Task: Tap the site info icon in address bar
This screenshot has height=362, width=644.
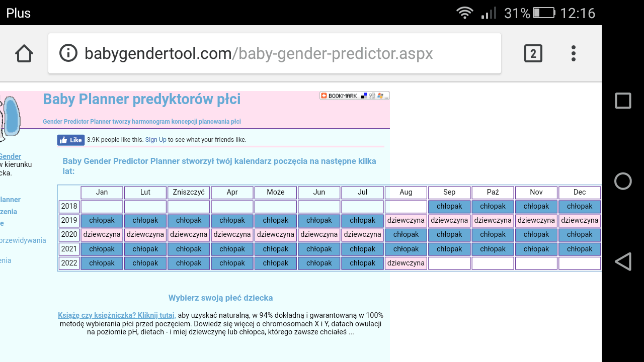Action: 68,53
